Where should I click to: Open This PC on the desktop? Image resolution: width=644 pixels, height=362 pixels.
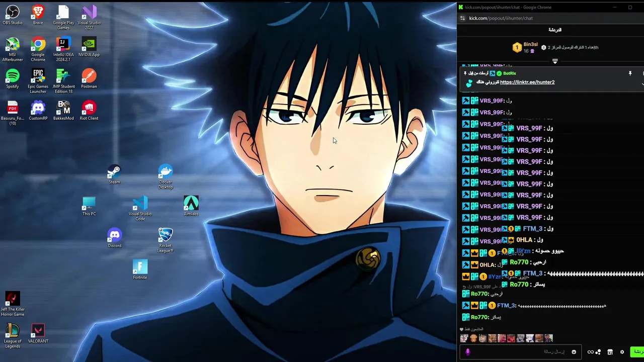point(89,206)
